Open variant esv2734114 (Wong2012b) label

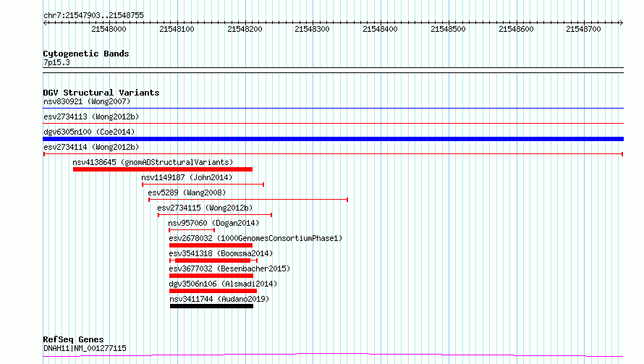(x=91, y=147)
